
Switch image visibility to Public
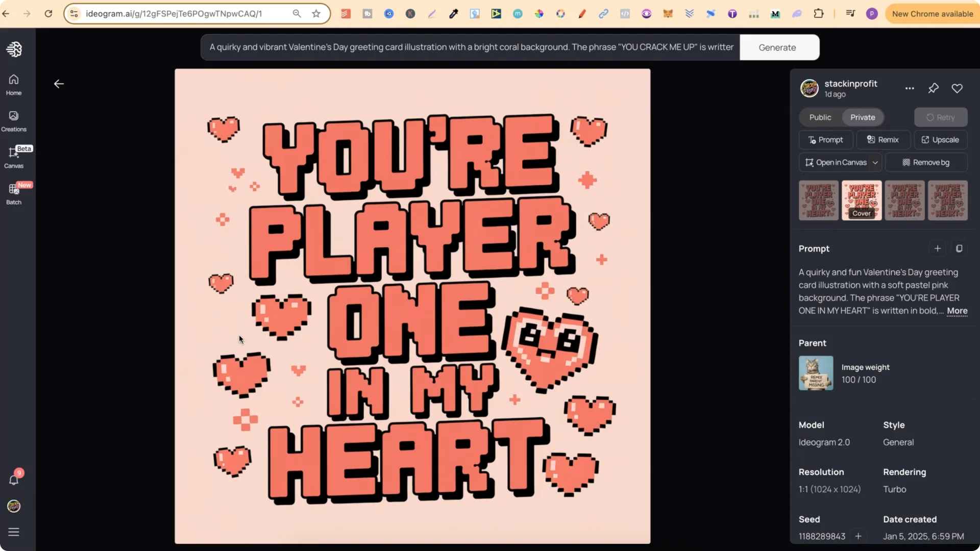[820, 117]
